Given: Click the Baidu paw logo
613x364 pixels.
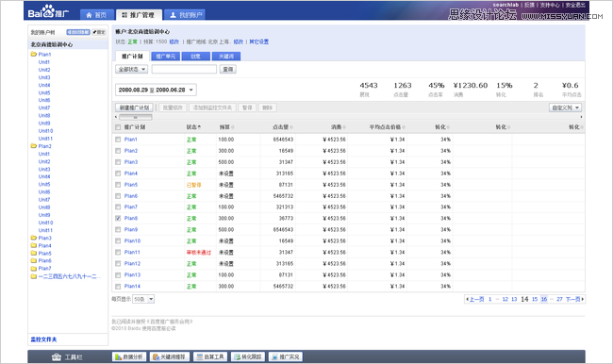Looking at the screenshot, I should (x=48, y=10).
